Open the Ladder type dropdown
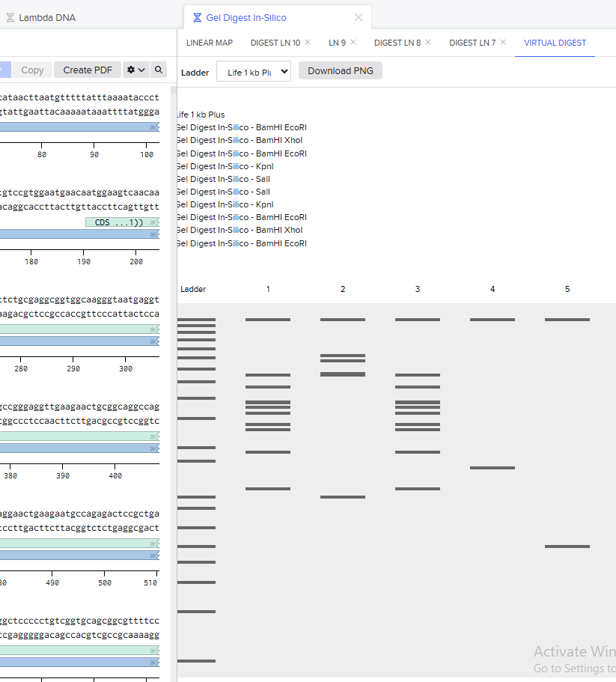The height and width of the screenshot is (682, 616). 254,72
